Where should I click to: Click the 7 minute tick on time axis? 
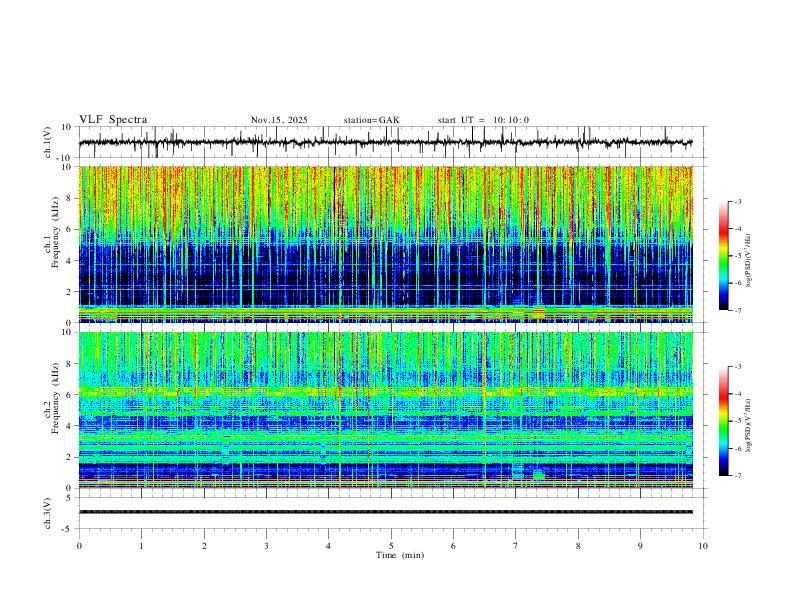[516, 546]
